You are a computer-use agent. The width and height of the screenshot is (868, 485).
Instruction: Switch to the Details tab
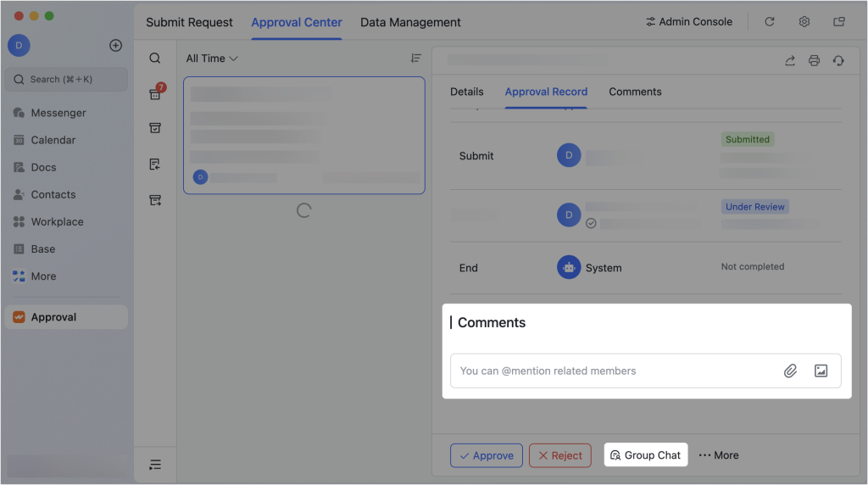(x=466, y=92)
